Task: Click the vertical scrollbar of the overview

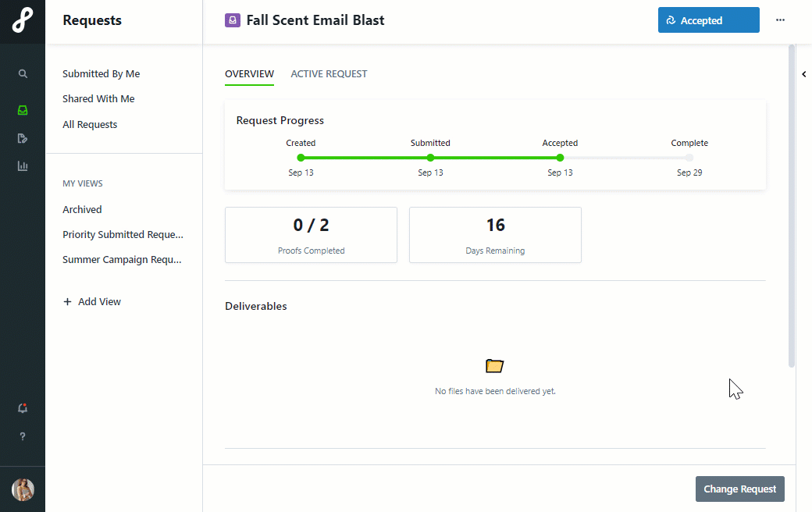Action: pyautogui.click(x=791, y=206)
